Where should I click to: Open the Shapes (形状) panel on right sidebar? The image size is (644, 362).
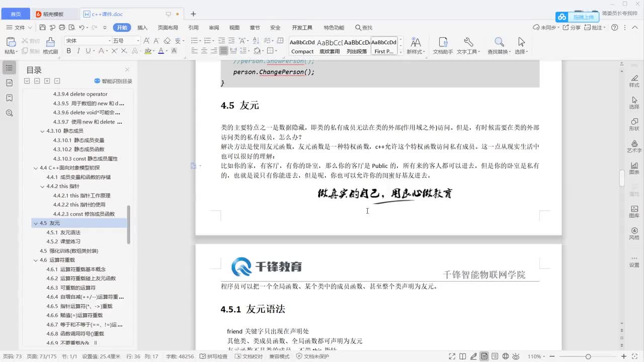click(x=634, y=124)
